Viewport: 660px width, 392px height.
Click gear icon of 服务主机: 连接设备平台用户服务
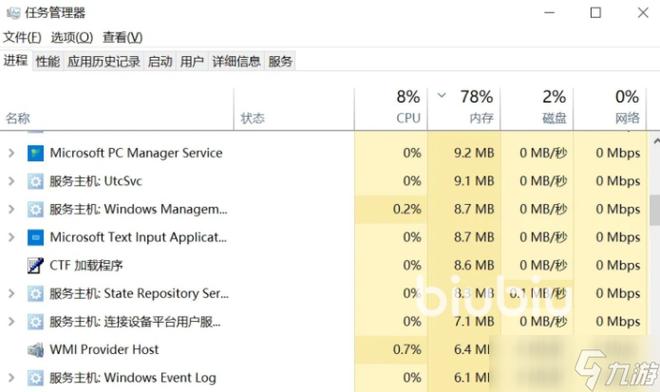point(35,322)
